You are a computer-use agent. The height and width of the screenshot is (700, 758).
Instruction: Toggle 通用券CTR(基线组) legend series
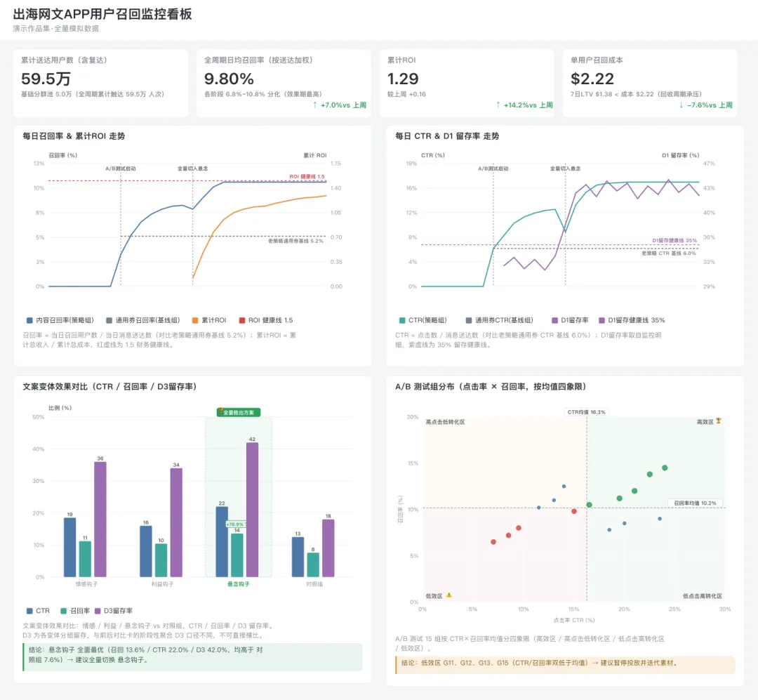coord(500,320)
